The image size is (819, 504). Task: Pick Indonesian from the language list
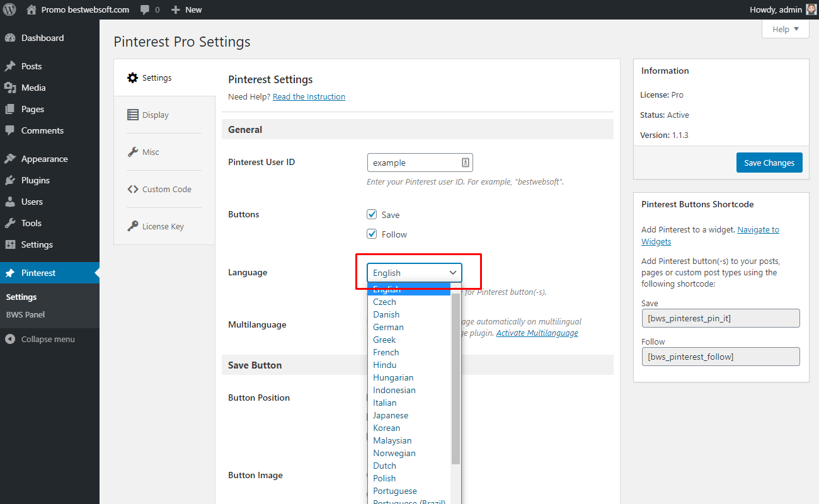409,390
